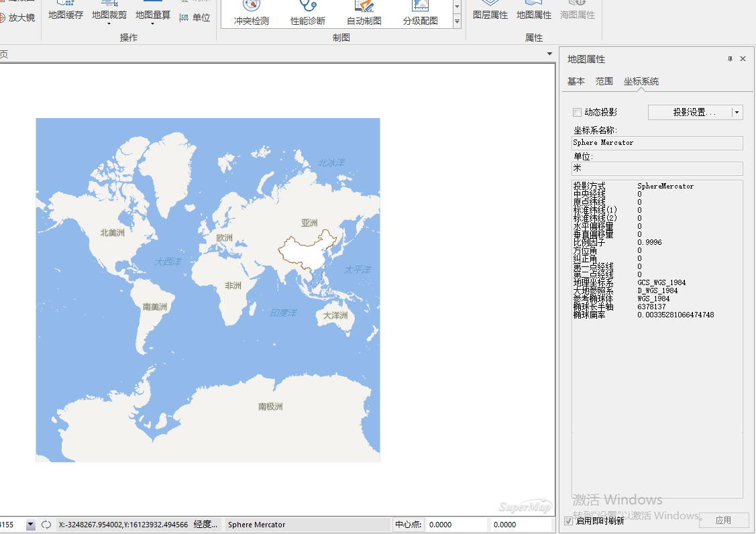Click the 欧洲 label on the map

pyautogui.click(x=224, y=237)
